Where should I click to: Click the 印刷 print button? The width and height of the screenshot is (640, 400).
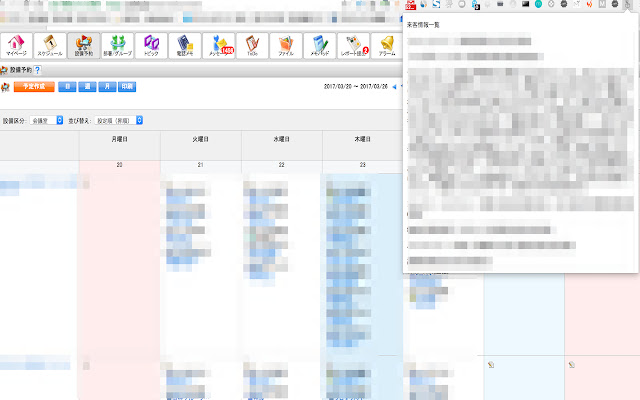tap(127, 87)
